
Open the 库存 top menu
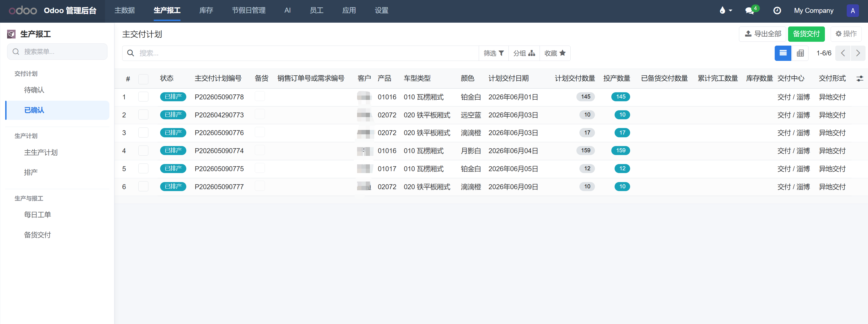tap(206, 10)
